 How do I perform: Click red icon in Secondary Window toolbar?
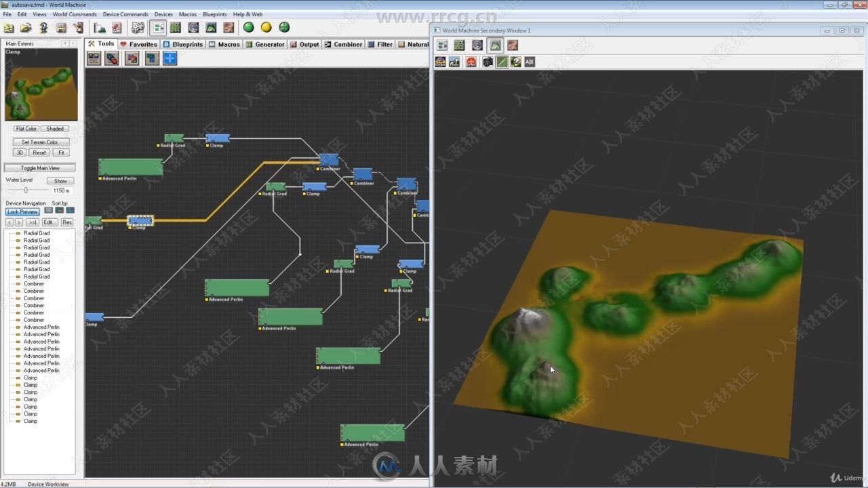[x=471, y=62]
